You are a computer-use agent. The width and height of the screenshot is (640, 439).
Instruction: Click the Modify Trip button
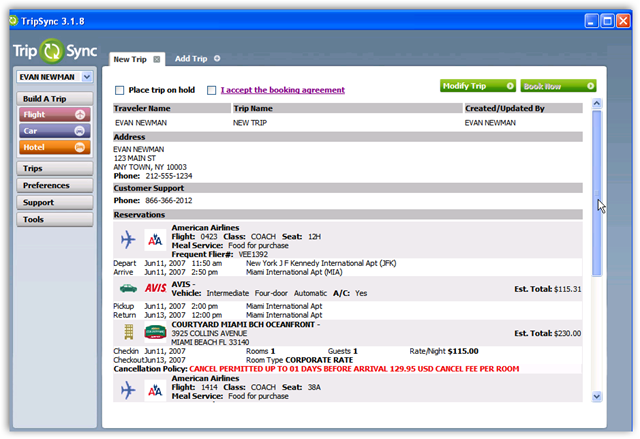tap(477, 86)
